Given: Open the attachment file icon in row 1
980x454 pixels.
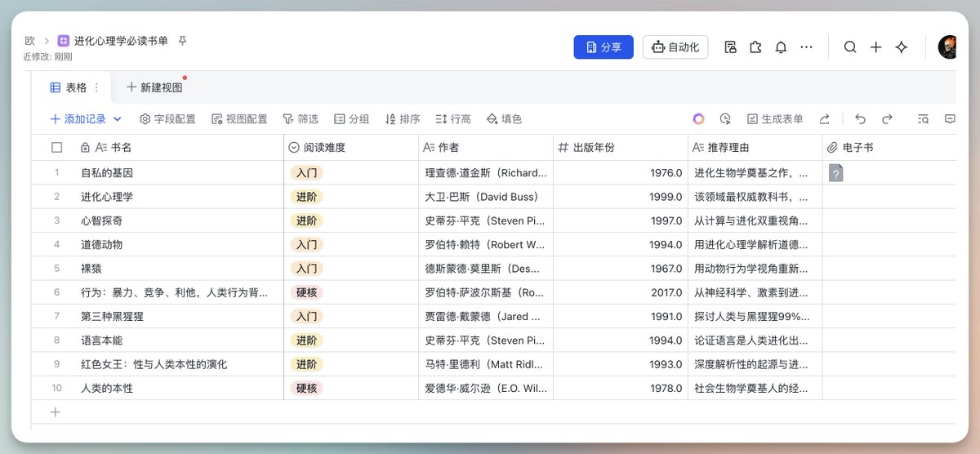Looking at the screenshot, I should [x=835, y=173].
